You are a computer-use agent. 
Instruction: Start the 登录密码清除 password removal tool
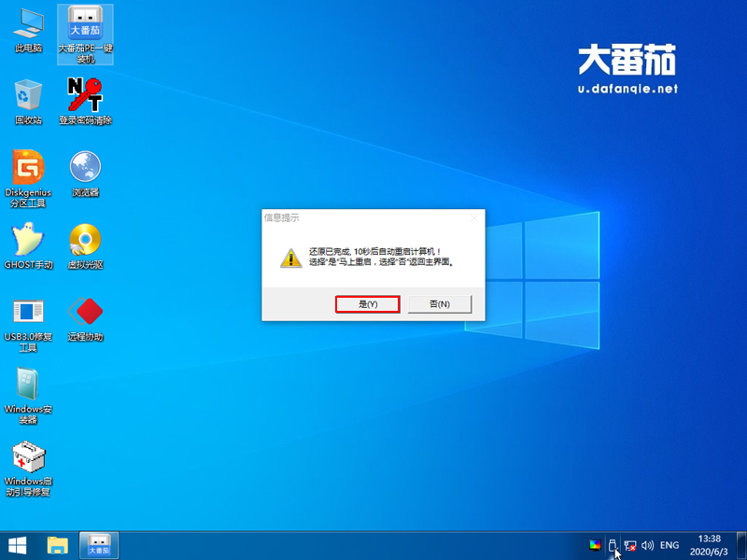(x=87, y=98)
